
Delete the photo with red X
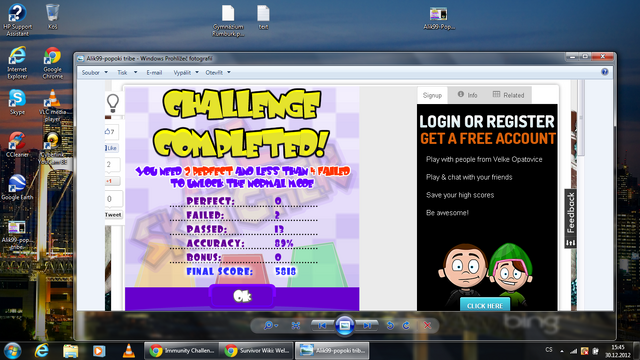tap(427, 326)
